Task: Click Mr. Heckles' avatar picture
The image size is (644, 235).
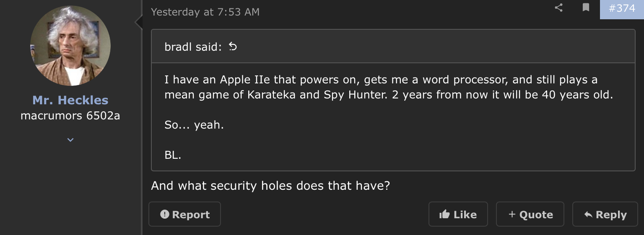Action: tap(70, 46)
